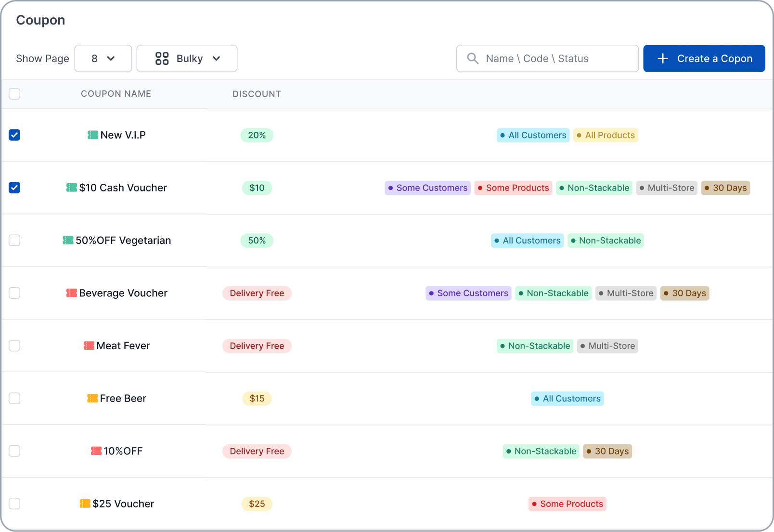774x532 pixels.
Task: Click the grid icon in Bulky selector
Action: click(x=162, y=59)
